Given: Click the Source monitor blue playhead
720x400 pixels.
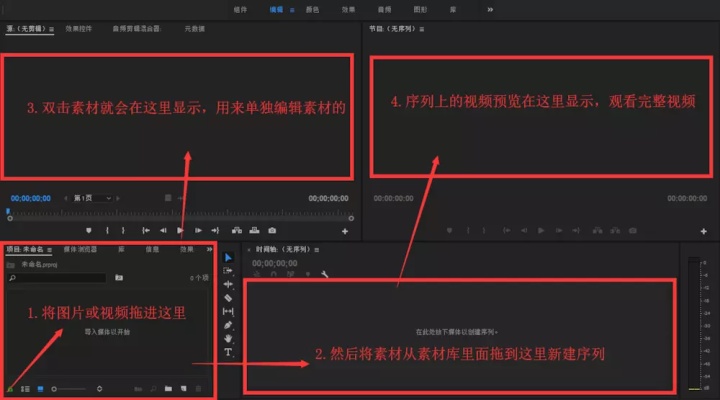Looking at the screenshot, I should [x=8, y=211].
